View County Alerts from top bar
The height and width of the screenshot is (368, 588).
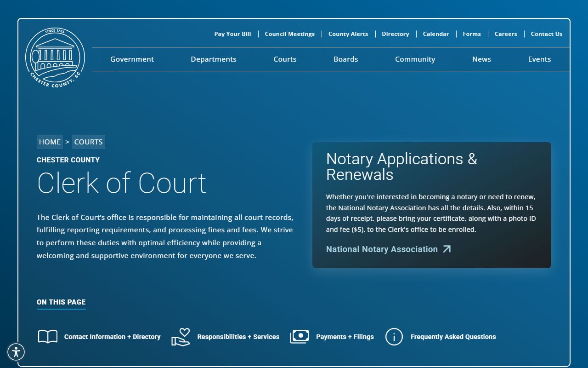pos(348,34)
